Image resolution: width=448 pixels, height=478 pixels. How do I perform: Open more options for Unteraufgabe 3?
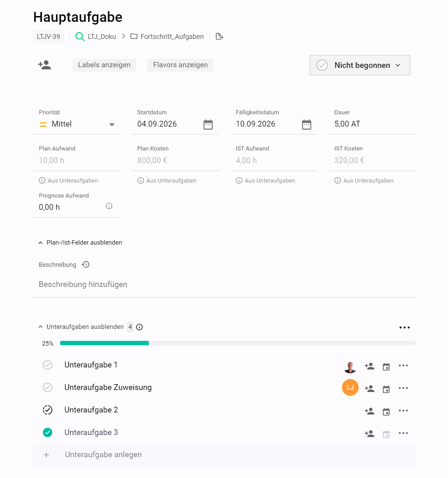pos(403,433)
